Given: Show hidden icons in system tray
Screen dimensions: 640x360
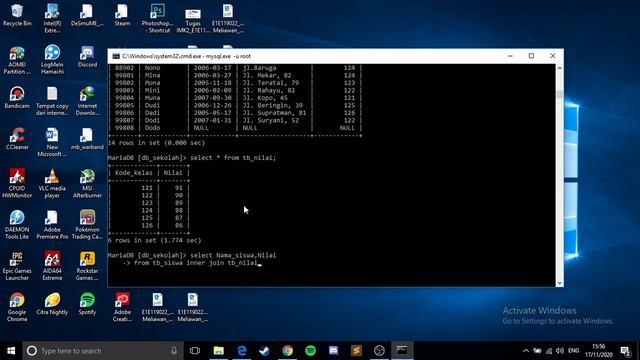Looking at the screenshot, I should 526,351.
